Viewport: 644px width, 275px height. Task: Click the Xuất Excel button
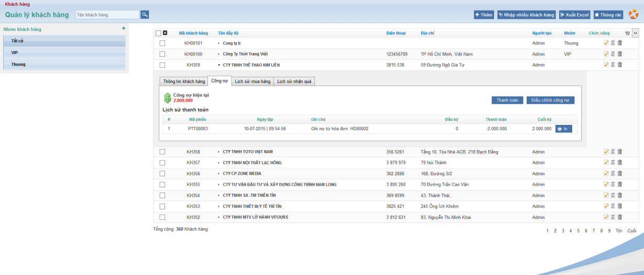click(574, 15)
